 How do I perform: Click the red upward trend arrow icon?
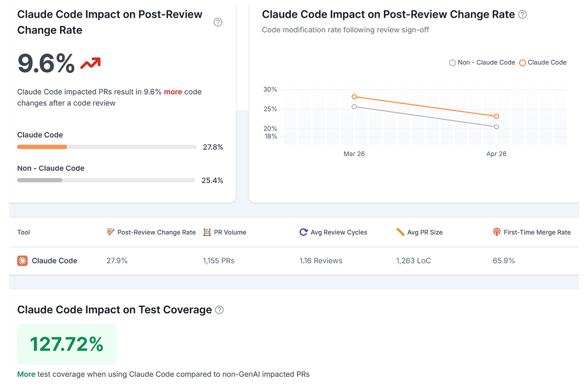[91, 63]
